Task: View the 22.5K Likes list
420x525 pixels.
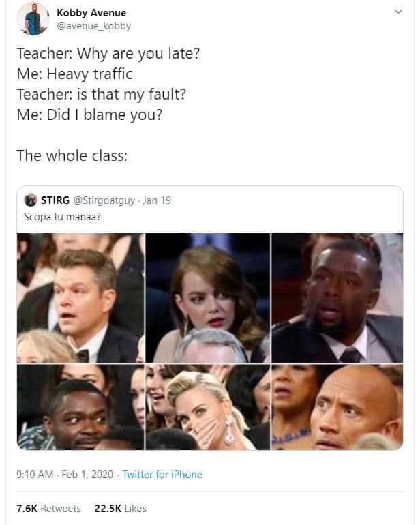Action: click(121, 508)
